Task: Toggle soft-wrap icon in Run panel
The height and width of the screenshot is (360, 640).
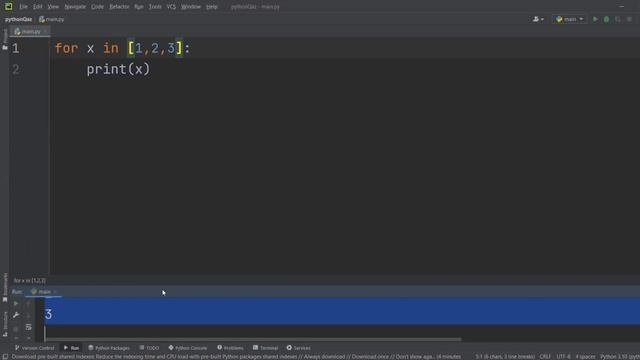Action: point(28,327)
